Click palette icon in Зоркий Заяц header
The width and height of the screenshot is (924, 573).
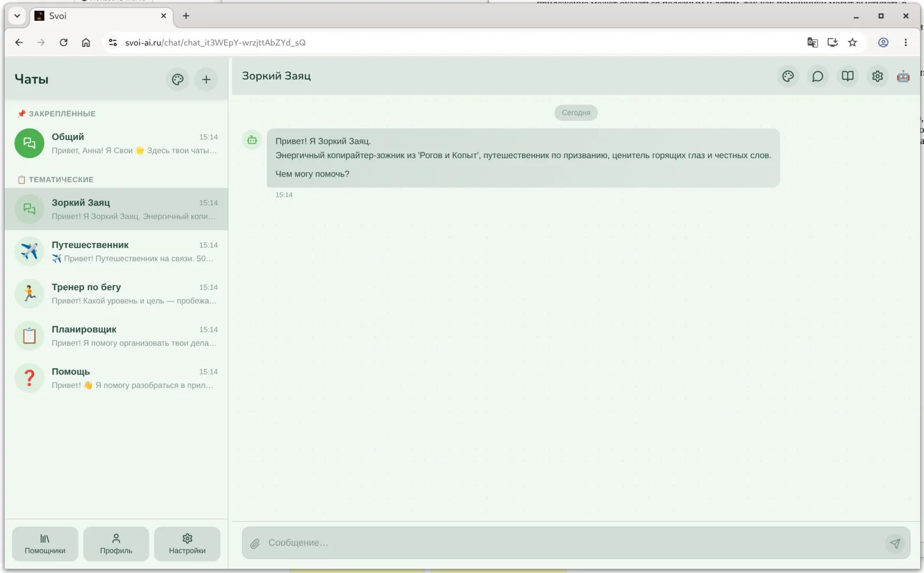[788, 76]
